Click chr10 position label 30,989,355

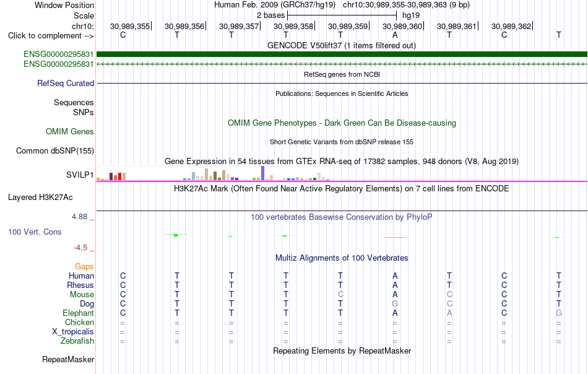pyautogui.click(x=130, y=26)
